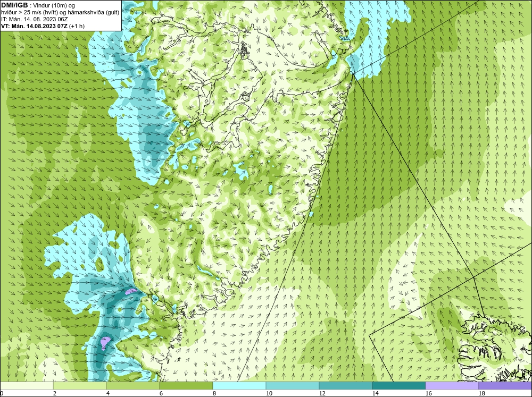
Task: Click the olive green 6–8 m/s legend swatch
Action: click(x=186, y=385)
